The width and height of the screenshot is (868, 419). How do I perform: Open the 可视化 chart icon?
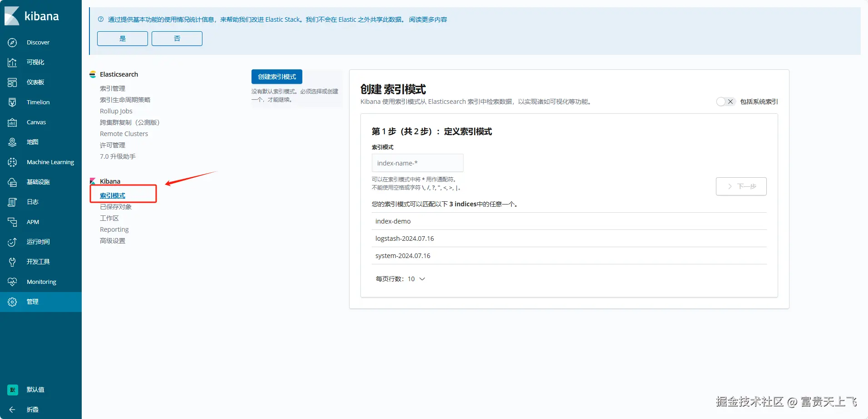coord(12,62)
